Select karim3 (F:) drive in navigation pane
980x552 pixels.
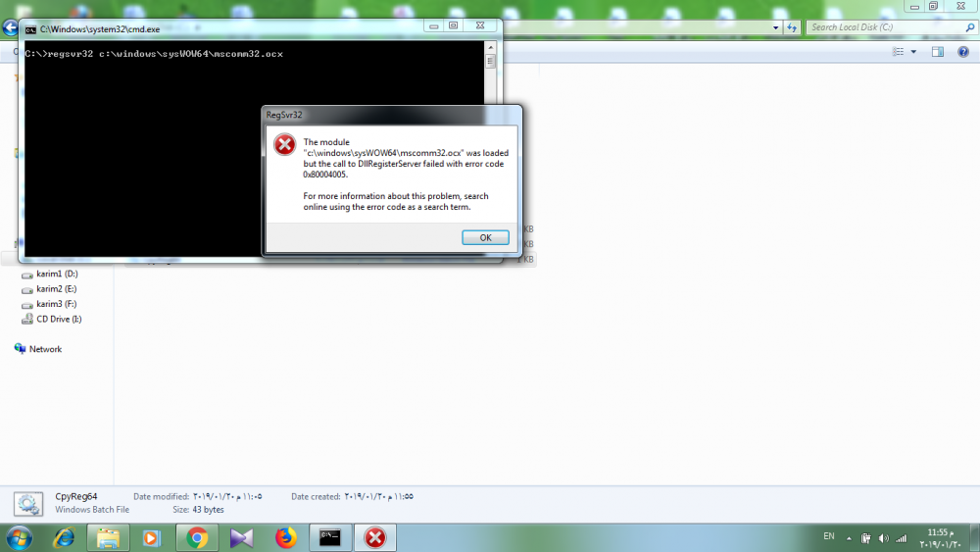click(x=56, y=304)
